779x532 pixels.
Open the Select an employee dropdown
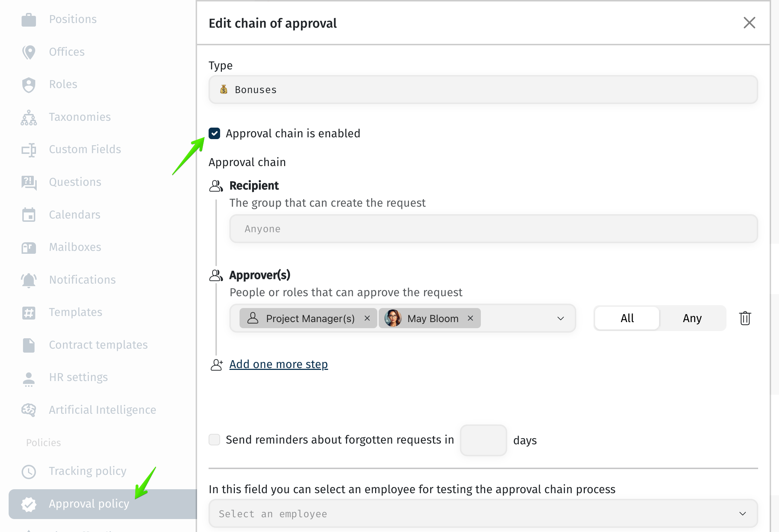tap(483, 514)
